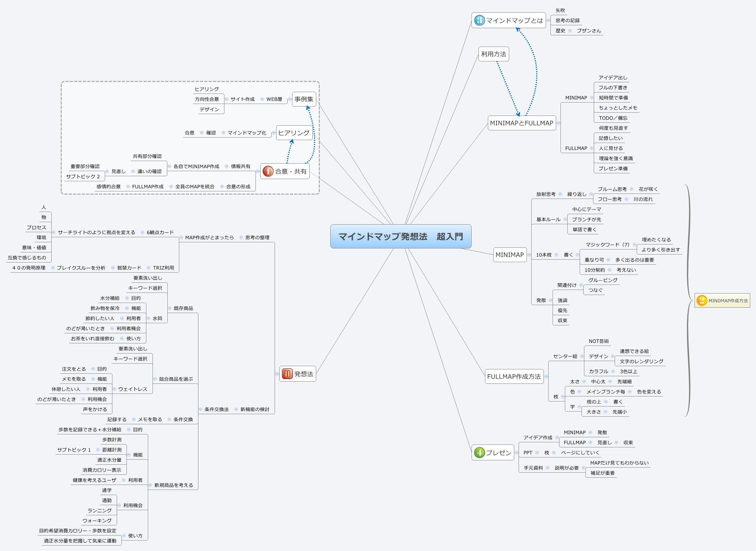Screen dimensions: 756x551
Task: Select the ヒアリング topic box
Action: [x=294, y=133]
